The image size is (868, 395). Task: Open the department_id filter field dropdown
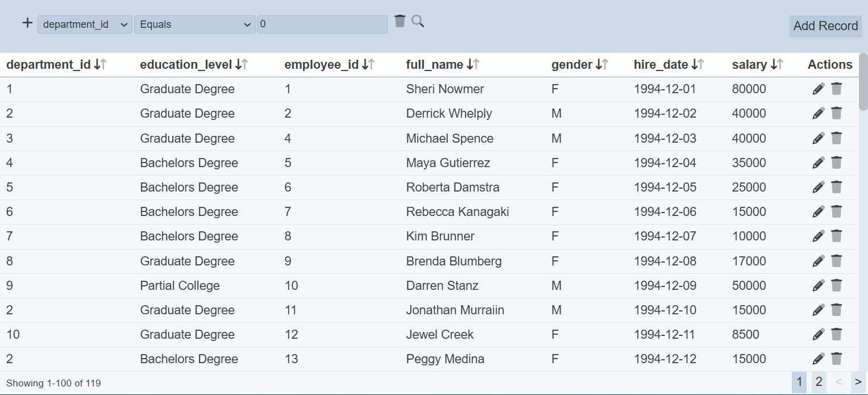[x=85, y=24]
